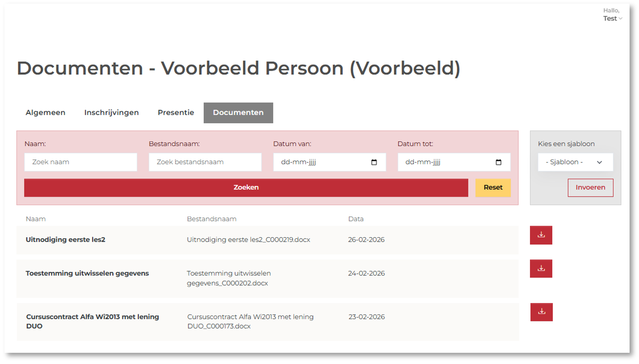Click into the Zoek bestandsnaam field
Image resolution: width=639 pixels, height=364 pixels.
pos(205,162)
